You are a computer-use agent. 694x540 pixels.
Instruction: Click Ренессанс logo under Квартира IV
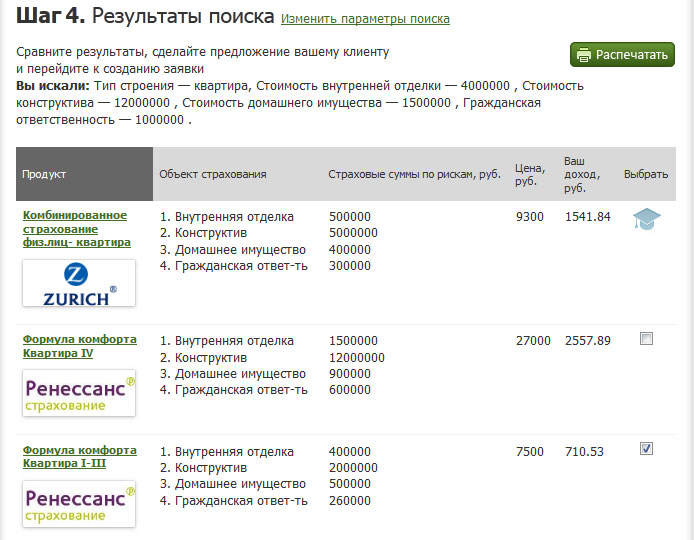point(78,393)
